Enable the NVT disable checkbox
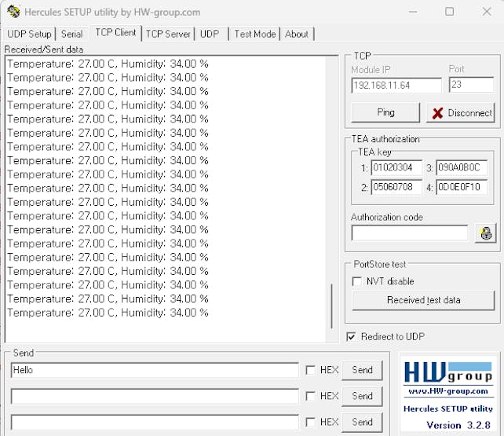 pos(356,281)
